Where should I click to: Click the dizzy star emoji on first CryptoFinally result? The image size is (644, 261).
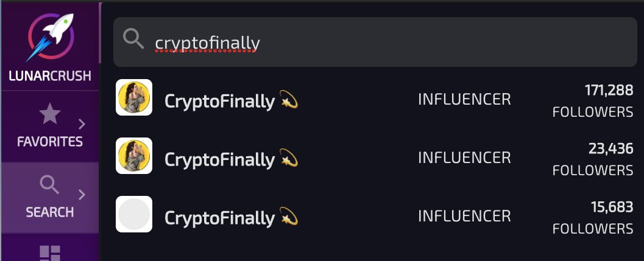(x=288, y=100)
